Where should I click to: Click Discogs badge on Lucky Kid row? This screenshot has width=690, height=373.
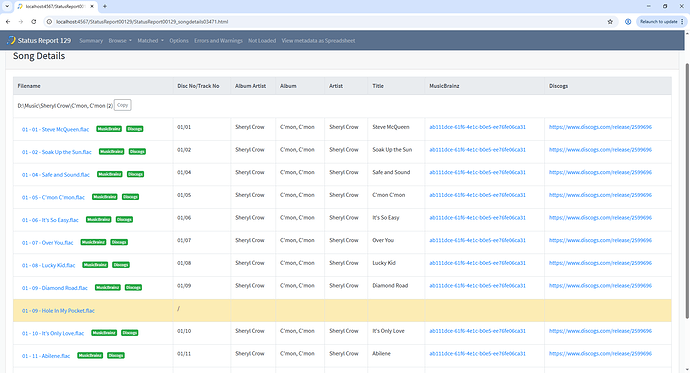click(x=121, y=265)
